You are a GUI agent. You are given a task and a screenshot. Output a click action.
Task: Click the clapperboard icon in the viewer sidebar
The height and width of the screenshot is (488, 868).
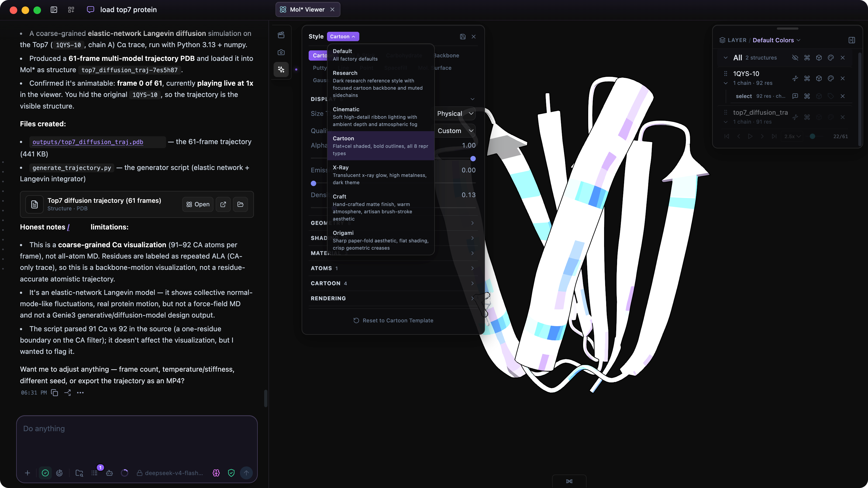pyautogui.click(x=281, y=35)
